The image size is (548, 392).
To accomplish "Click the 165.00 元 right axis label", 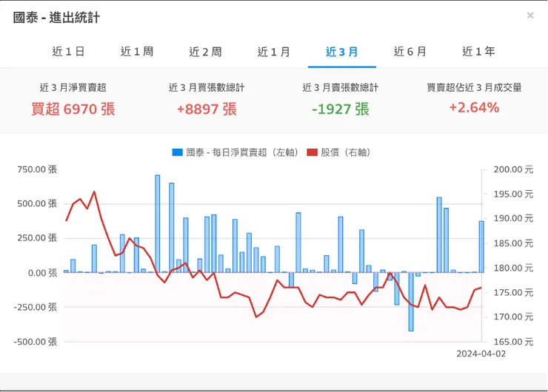I will [x=513, y=342].
